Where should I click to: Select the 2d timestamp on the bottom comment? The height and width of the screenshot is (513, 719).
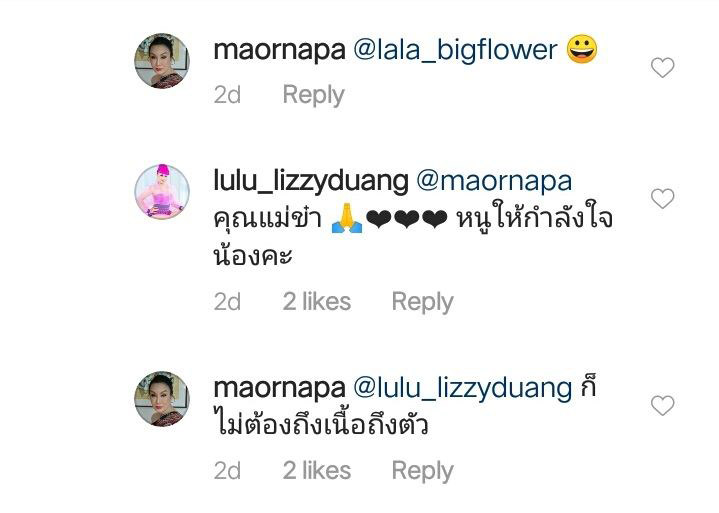pos(227,471)
